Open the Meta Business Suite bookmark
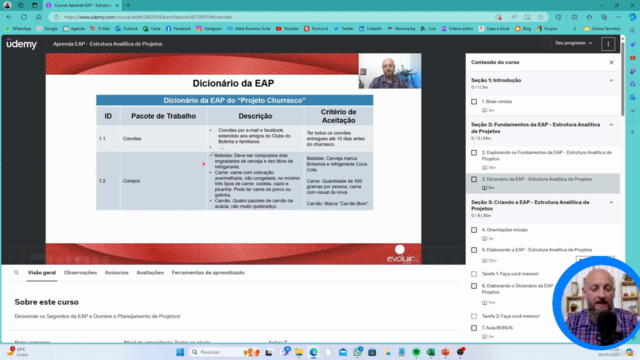640x360 pixels. pos(249,29)
